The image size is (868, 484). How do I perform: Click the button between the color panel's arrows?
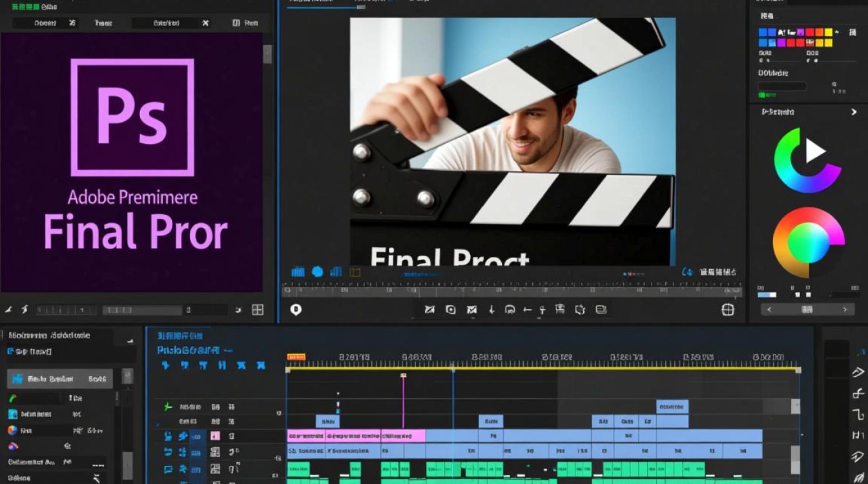(807, 310)
